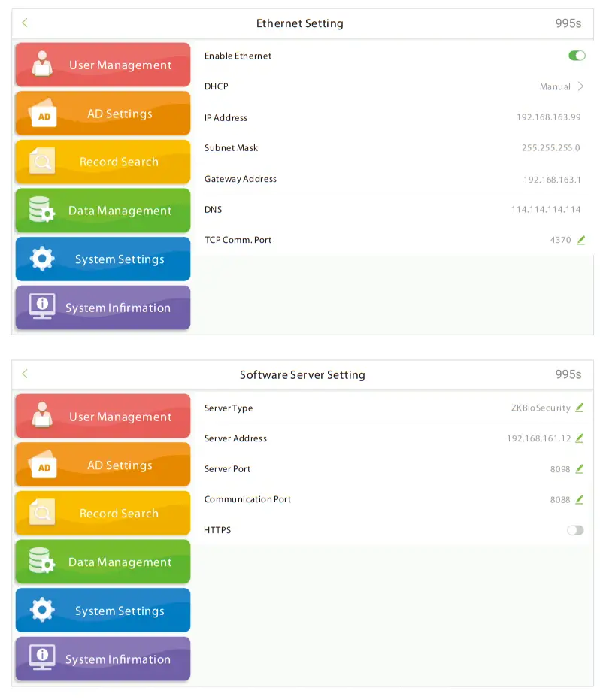Select IP Address value 192.168.163.99
Image resolution: width=600 pixels, height=700 pixels.
tap(549, 117)
